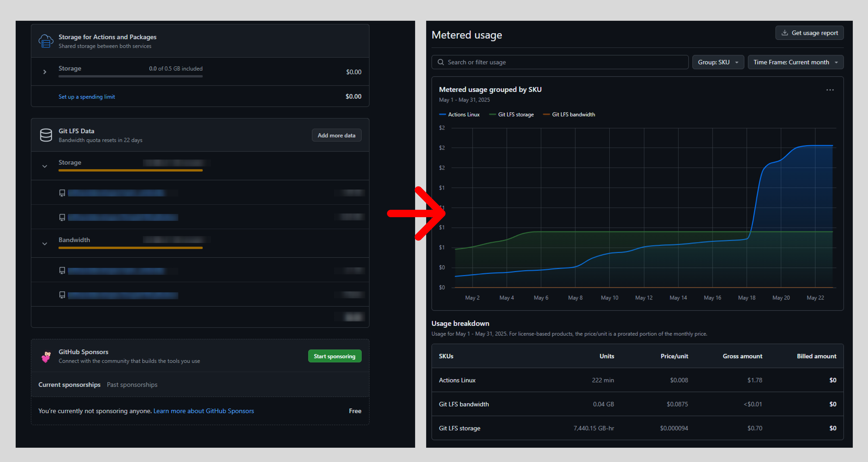Click the second repository icon under Bandwidth
This screenshot has height=462, width=868.
click(62, 295)
